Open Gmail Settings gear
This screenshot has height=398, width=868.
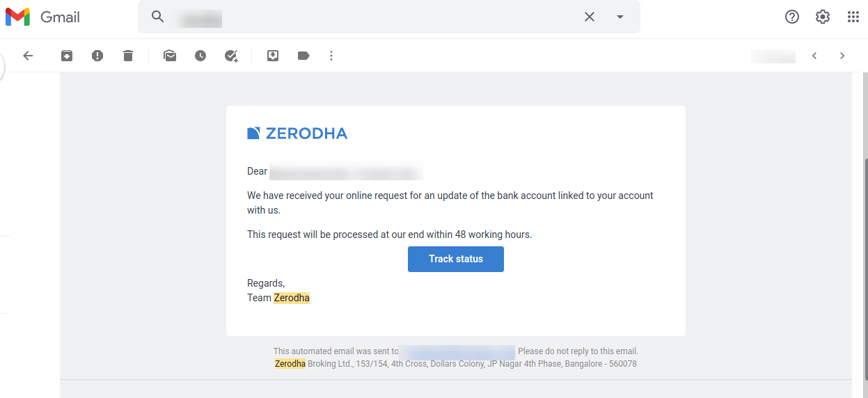(823, 17)
